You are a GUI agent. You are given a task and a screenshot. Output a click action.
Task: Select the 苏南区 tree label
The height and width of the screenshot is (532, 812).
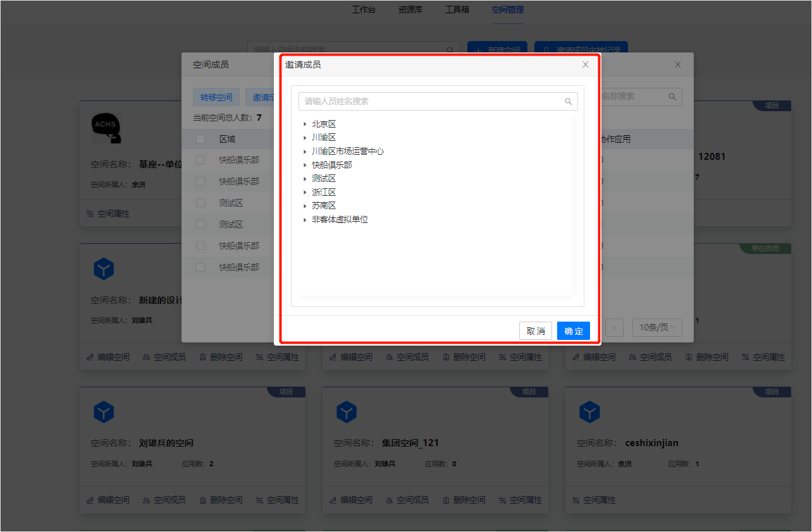(324, 206)
